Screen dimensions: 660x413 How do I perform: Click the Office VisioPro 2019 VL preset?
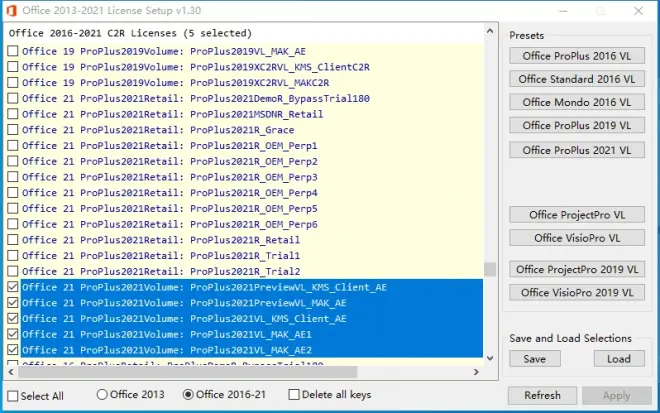(x=577, y=293)
